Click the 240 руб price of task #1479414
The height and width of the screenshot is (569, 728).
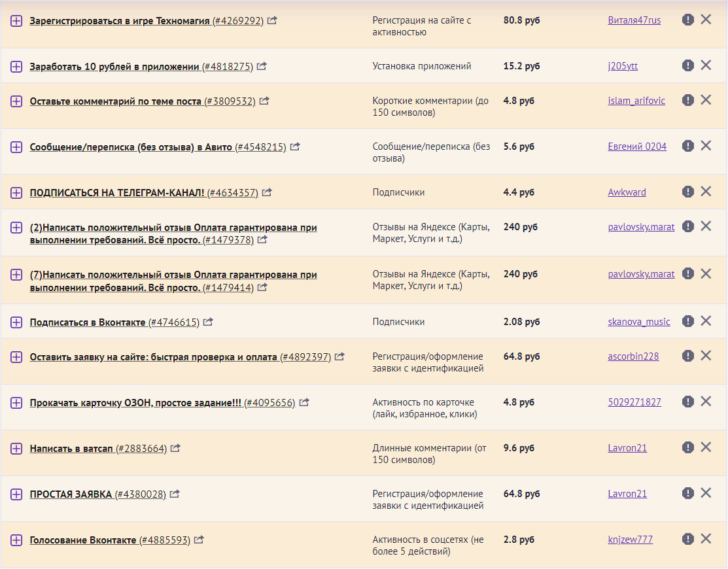(x=520, y=274)
